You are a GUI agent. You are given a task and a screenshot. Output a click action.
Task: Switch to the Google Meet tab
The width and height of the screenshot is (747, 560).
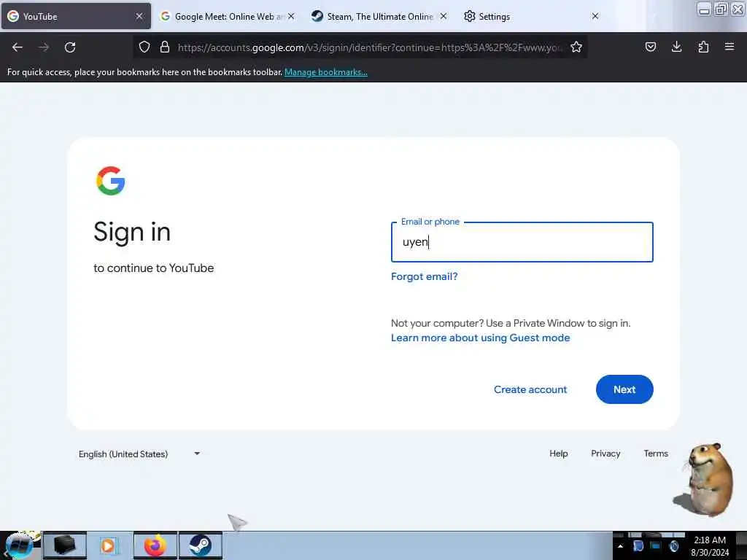[228, 16]
